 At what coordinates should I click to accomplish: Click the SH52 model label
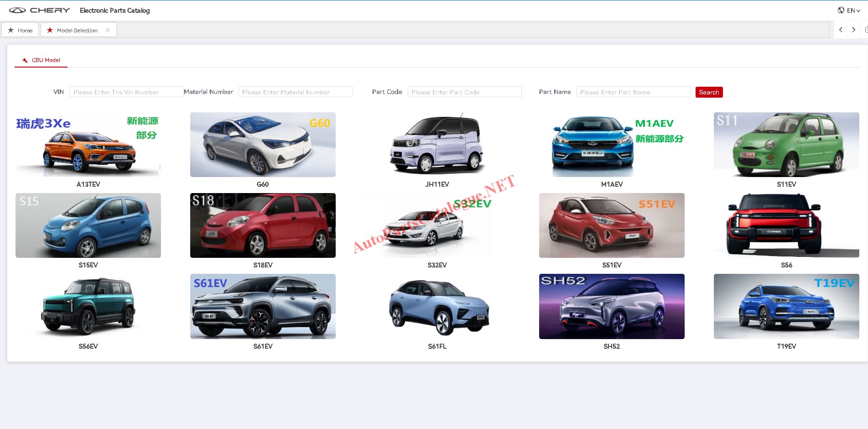pos(612,346)
